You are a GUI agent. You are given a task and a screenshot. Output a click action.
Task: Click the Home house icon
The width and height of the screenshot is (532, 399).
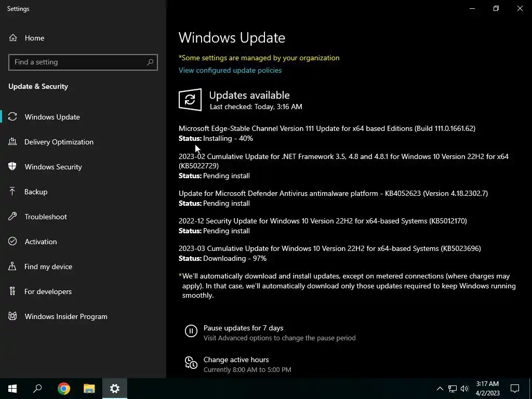click(13, 37)
